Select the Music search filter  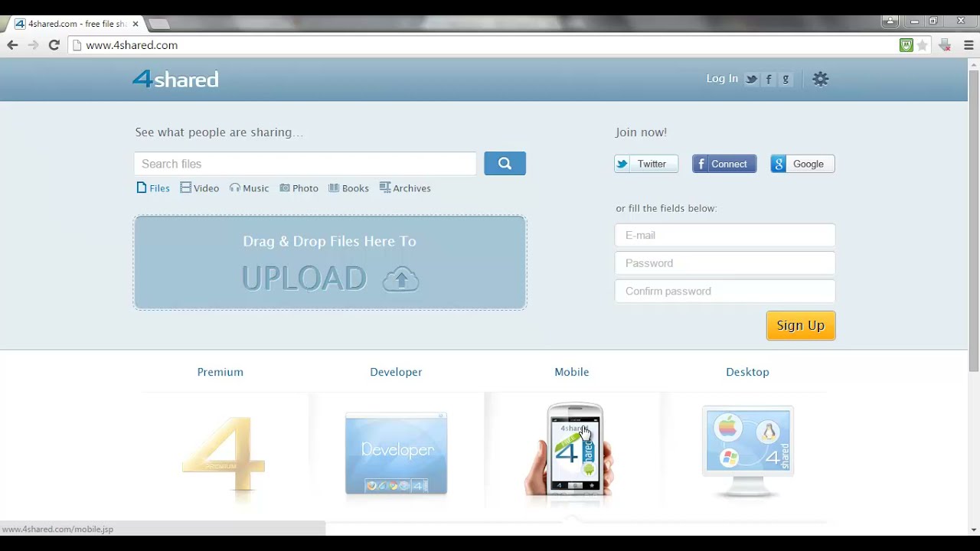[x=249, y=187]
